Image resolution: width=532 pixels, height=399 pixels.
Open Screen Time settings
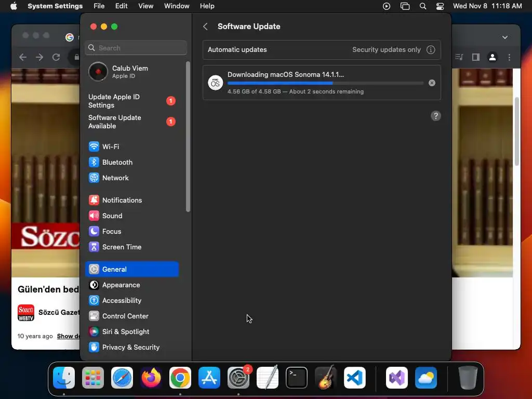coord(131,247)
